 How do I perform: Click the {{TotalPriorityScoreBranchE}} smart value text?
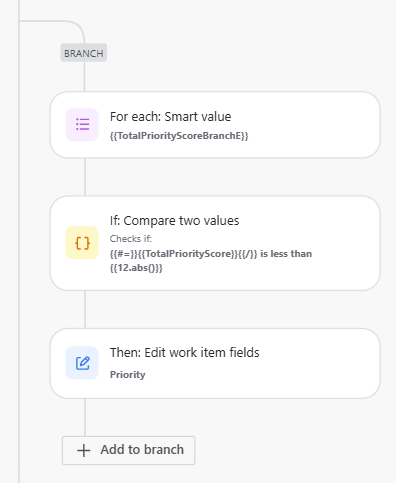(x=179, y=136)
